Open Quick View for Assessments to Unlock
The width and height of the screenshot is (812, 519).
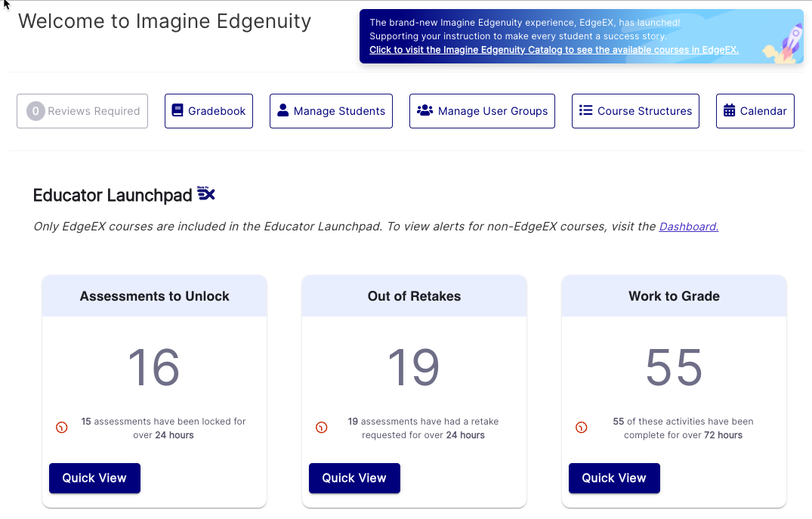[x=94, y=478]
